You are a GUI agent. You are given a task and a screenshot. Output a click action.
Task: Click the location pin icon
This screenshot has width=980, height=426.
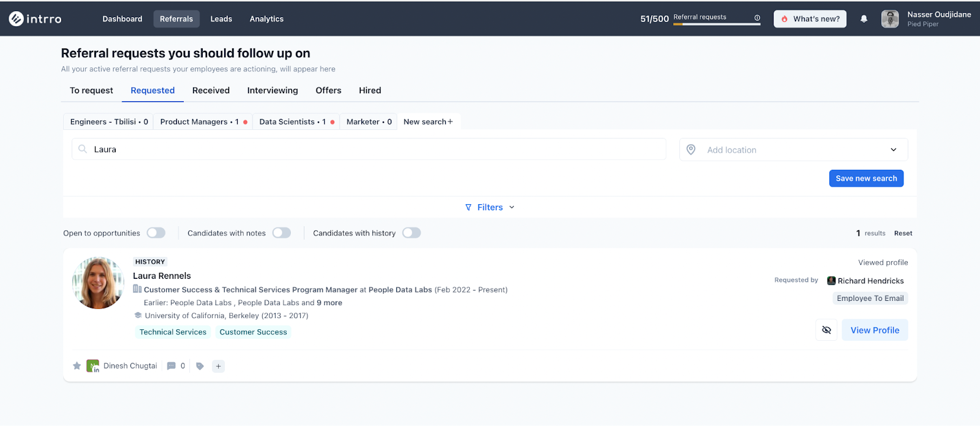click(x=691, y=150)
